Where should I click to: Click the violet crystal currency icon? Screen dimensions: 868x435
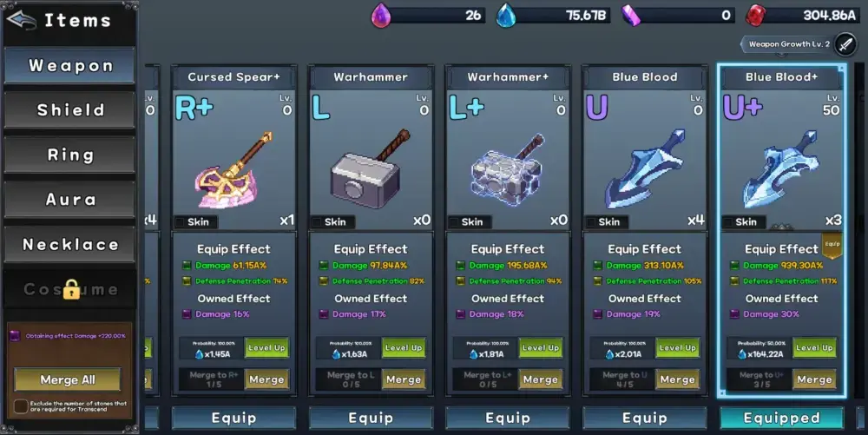(x=631, y=16)
